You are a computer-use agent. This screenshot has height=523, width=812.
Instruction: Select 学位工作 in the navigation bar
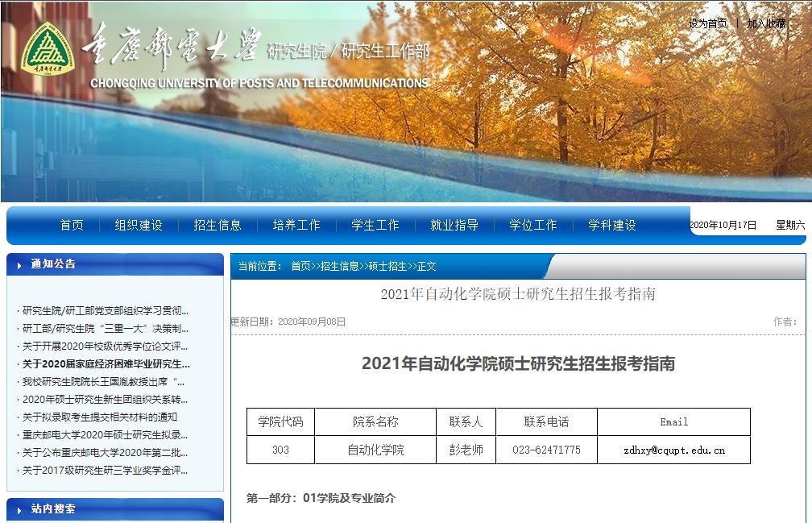(x=532, y=225)
